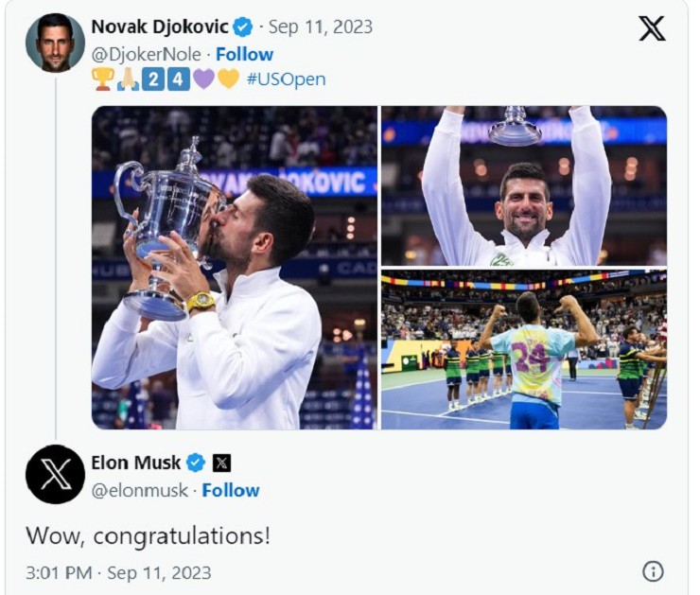Click the Elon Musk display name

(x=136, y=463)
